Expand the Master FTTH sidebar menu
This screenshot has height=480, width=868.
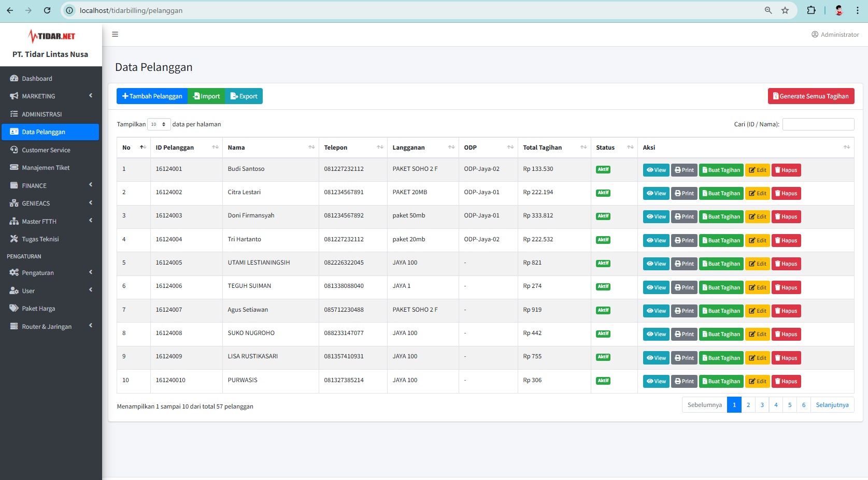[51, 222]
